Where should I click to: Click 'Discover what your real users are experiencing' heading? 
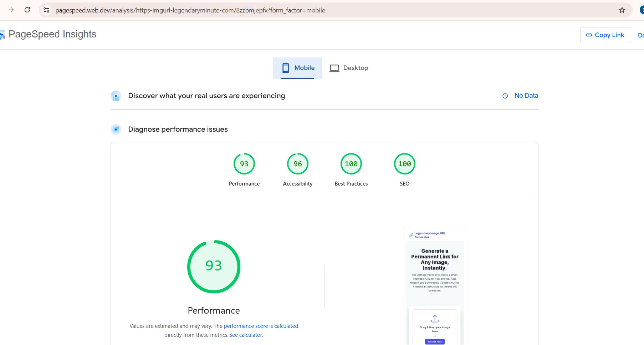pos(206,96)
